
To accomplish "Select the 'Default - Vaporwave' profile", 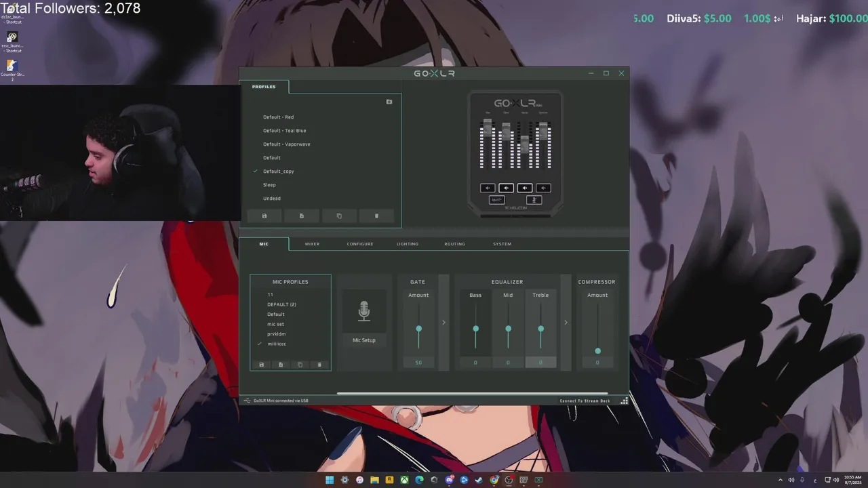I will click(x=286, y=144).
